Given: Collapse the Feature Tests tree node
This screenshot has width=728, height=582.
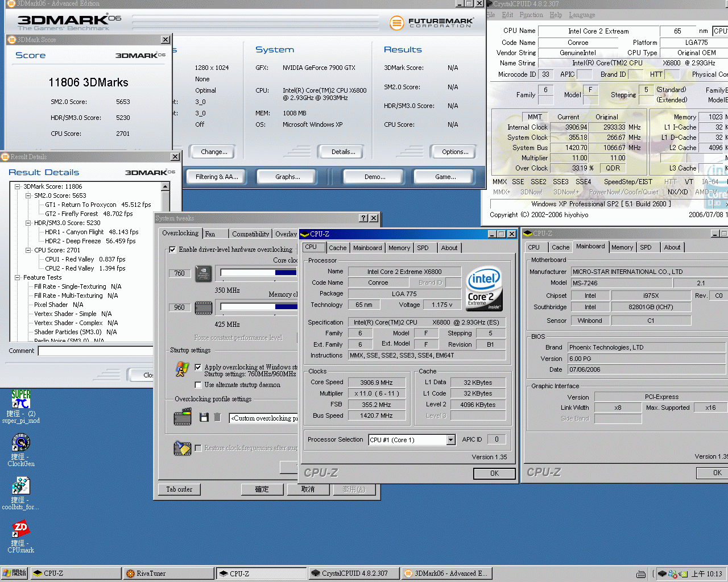Looking at the screenshot, I should (17, 277).
